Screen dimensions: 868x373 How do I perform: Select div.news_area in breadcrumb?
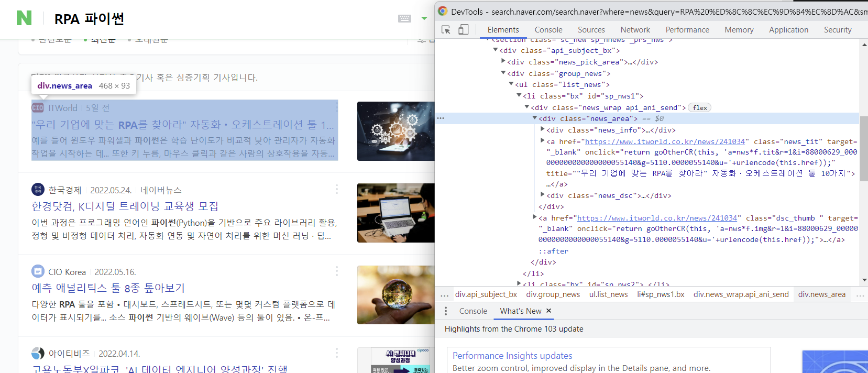(821, 294)
